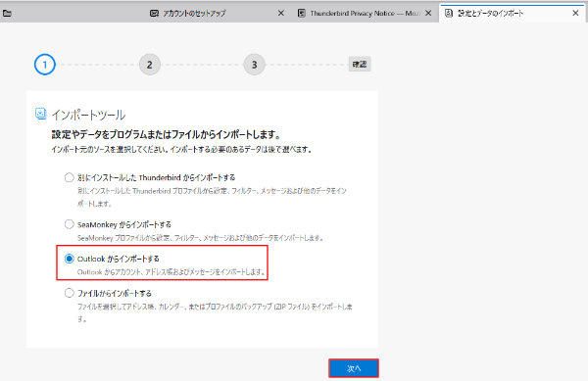Select the SeaMonkey import radio option
The width and height of the screenshot is (588, 381).
[x=69, y=224]
